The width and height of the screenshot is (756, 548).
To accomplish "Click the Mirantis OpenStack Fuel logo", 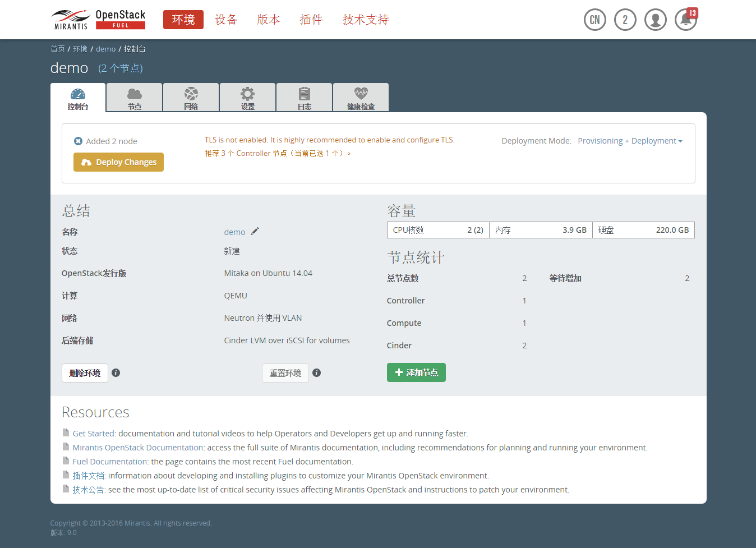I will click(98, 19).
